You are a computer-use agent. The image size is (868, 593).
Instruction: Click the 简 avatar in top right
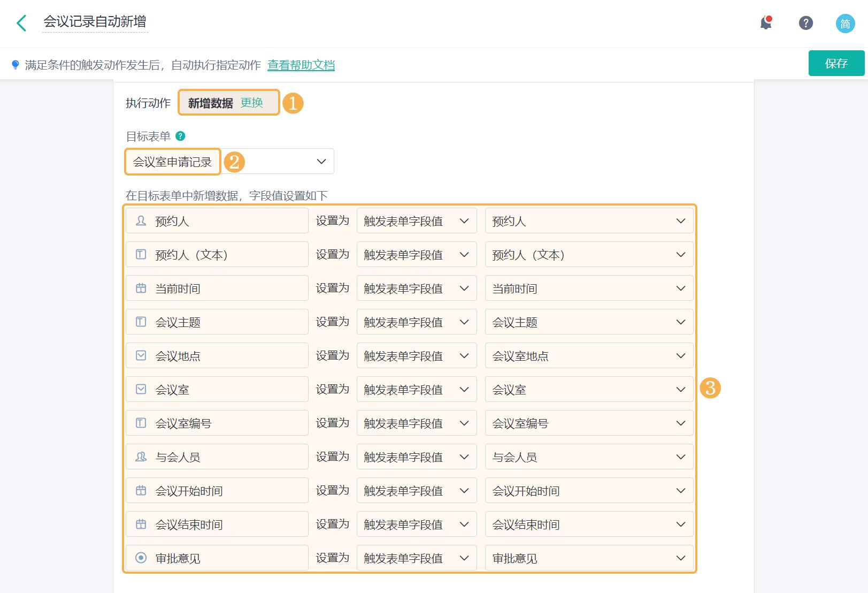pos(844,23)
